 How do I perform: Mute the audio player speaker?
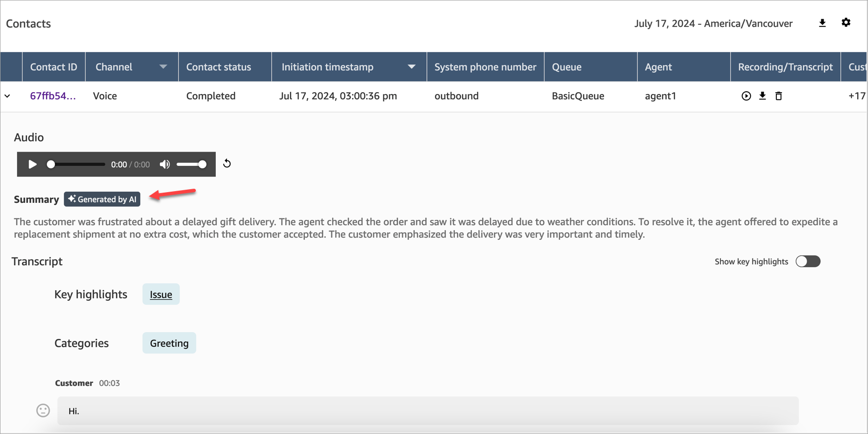pos(165,164)
